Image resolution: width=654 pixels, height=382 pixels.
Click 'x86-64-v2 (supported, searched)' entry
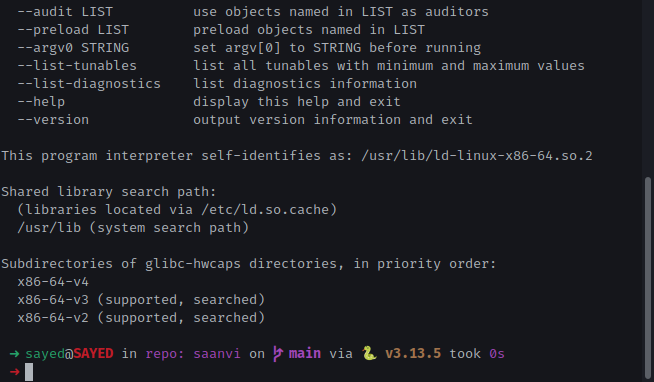pyautogui.click(x=141, y=318)
